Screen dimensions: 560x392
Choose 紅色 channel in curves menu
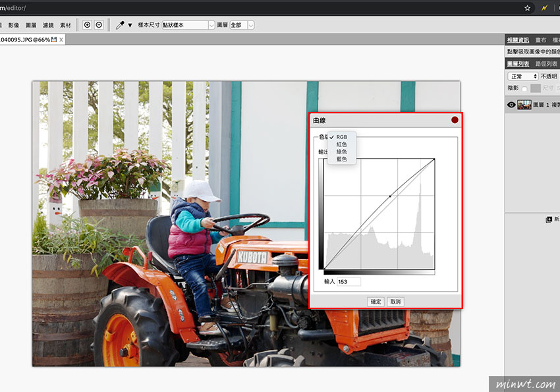[342, 144]
